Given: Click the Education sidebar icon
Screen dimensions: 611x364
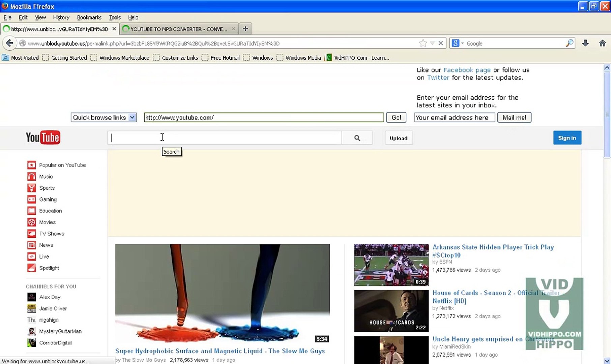Looking at the screenshot, I should coord(31,211).
